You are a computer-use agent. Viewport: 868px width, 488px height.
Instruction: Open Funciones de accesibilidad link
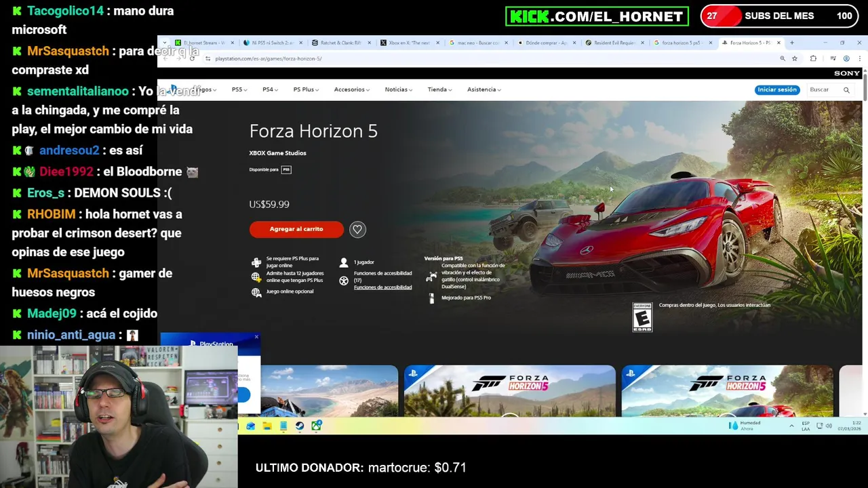pyautogui.click(x=382, y=287)
